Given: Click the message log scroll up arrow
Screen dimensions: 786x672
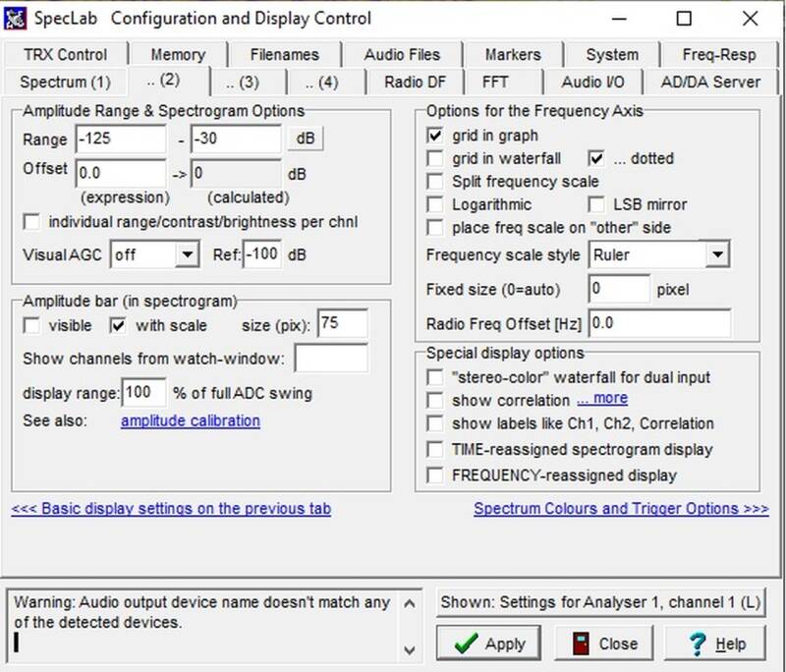Looking at the screenshot, I should tap(409, 603).
